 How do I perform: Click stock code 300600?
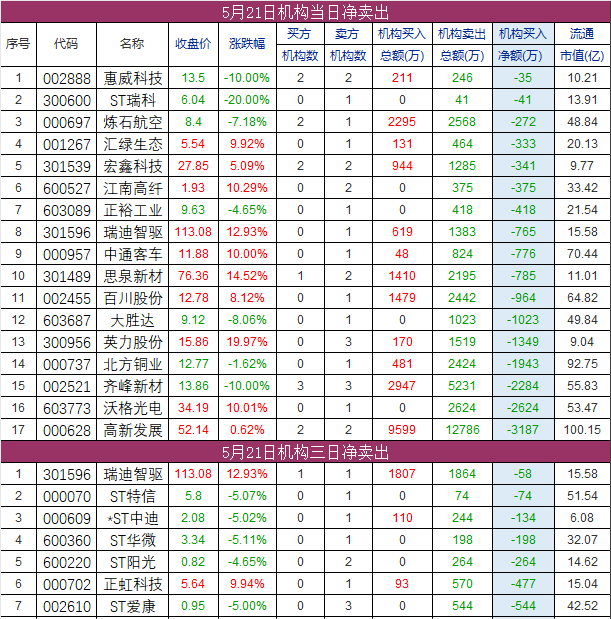point(67,100)
